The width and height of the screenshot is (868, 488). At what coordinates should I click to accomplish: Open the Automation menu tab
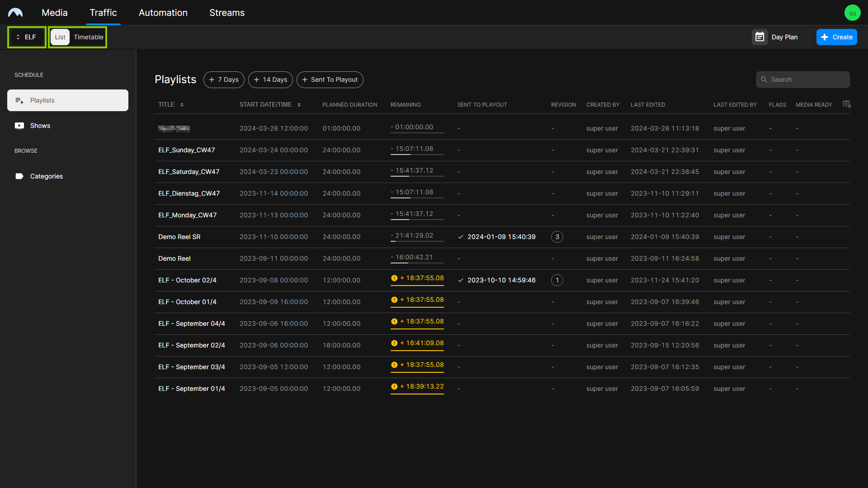(163, 13)
